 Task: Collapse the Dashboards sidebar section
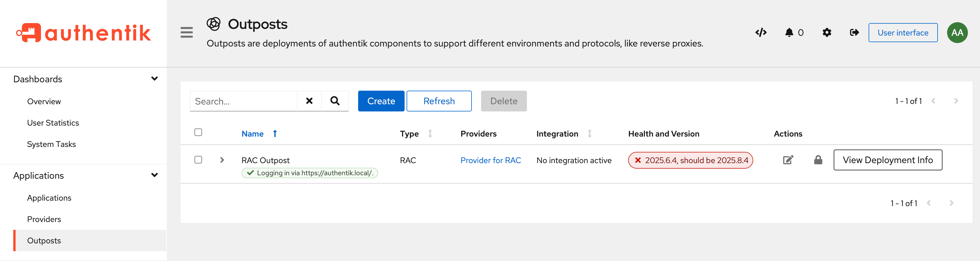click(x=154, y=79)
